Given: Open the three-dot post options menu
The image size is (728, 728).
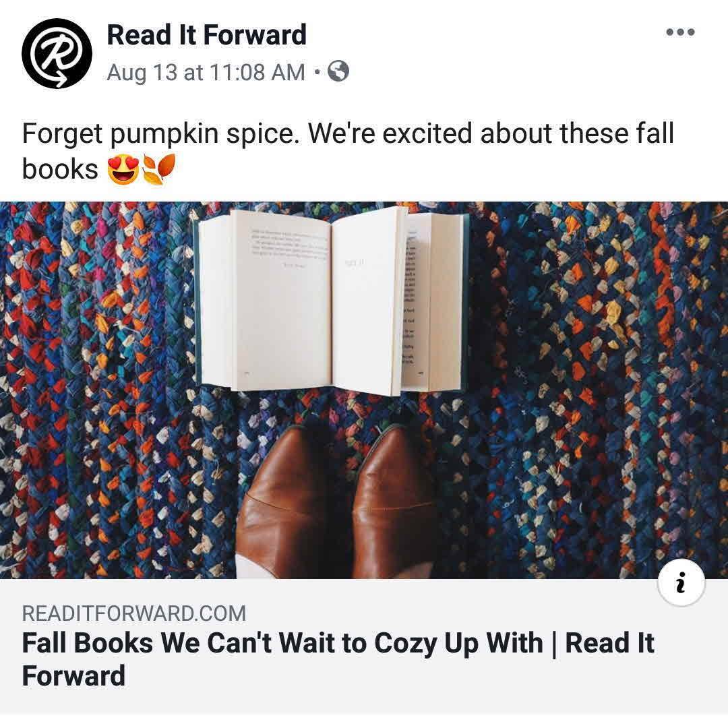Looking at the screenshot, I should click(680, 32).
